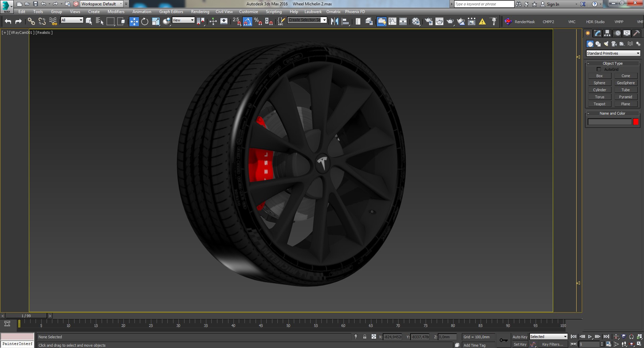The height and width of the screenshot is (348, 644).
Task: Collapse the Object Type rollout
Action: [612, 63]
